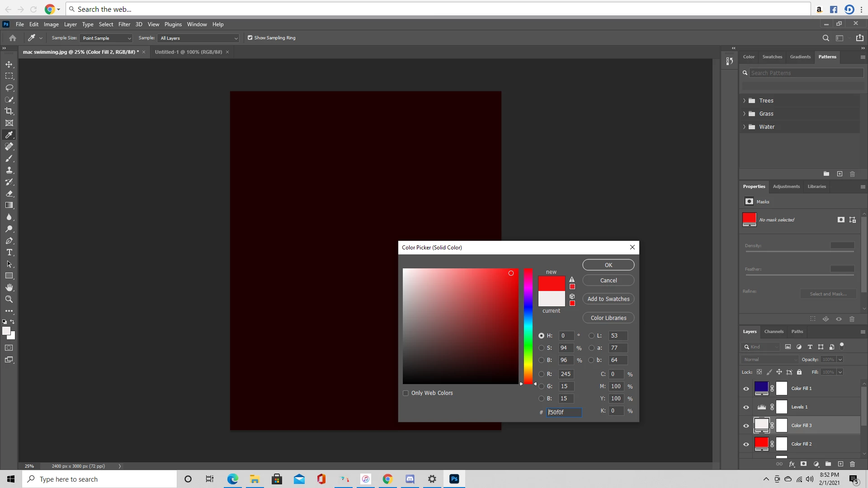Select the Lasso tool
This screenshot has width=868, height=488.
point(9,88)
